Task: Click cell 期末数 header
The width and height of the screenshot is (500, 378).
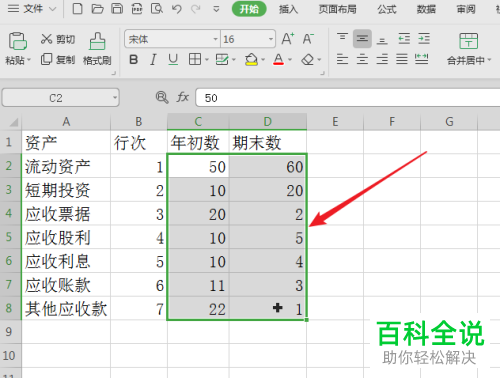Action: coord(268,142)
